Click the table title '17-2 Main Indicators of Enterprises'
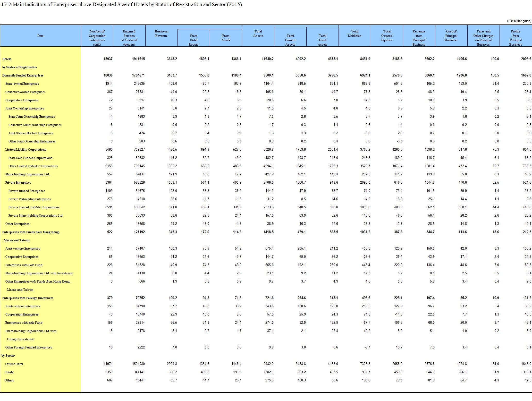Screen dimensions: 532x401 click(122, 4)
